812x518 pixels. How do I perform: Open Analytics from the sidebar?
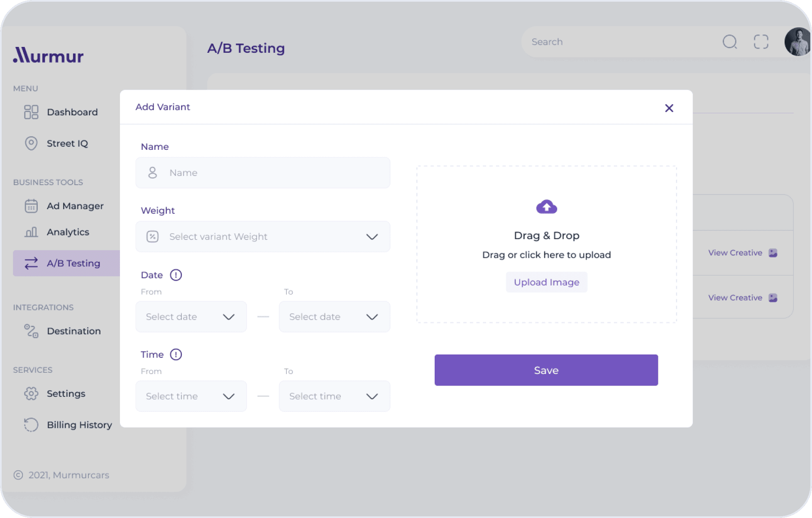[68, 232]
